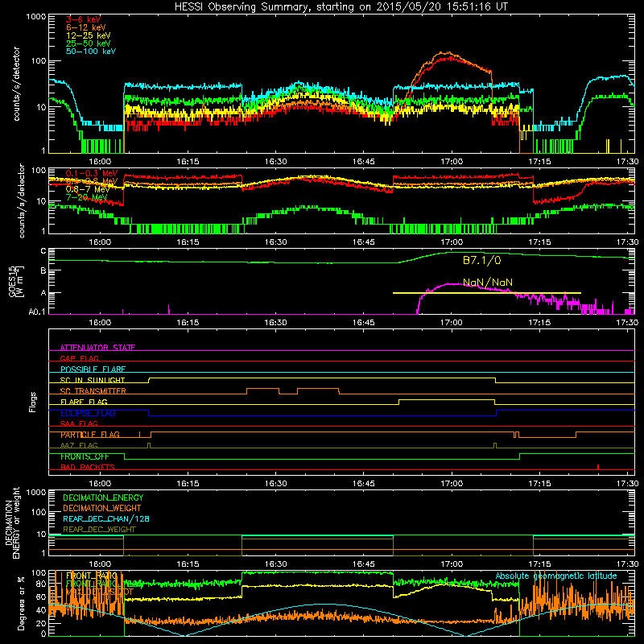This screenshot has height=644, width=644.
Task: Click the red spike on the BAD_PACKETS line
Action: point(598,467)
